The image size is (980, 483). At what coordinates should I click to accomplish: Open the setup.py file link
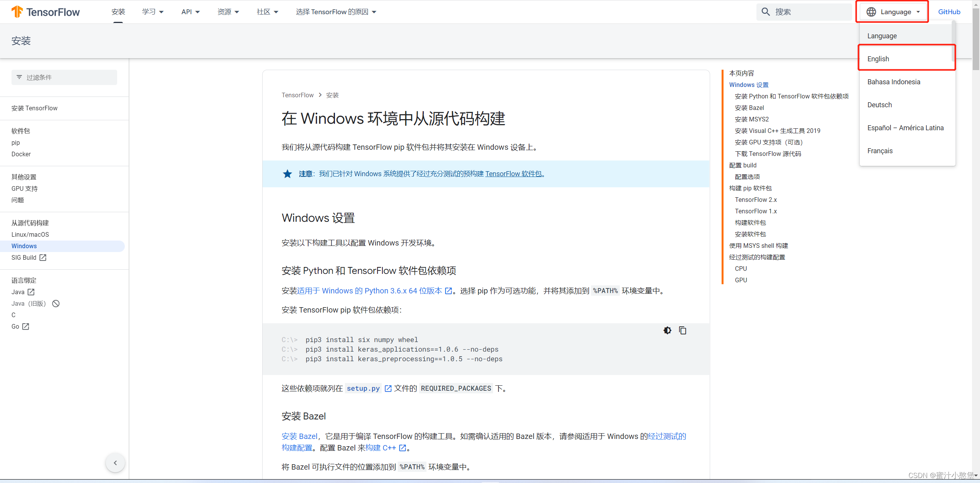[363, 388]
